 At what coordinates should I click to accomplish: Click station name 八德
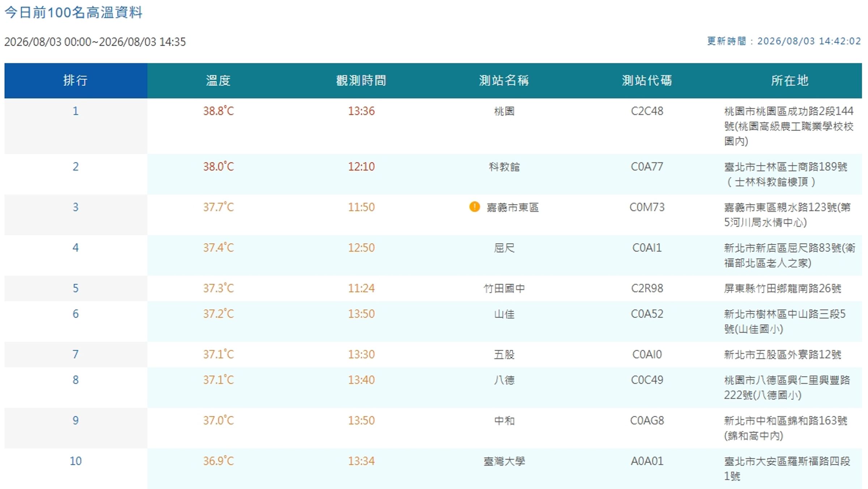(504, 380)
